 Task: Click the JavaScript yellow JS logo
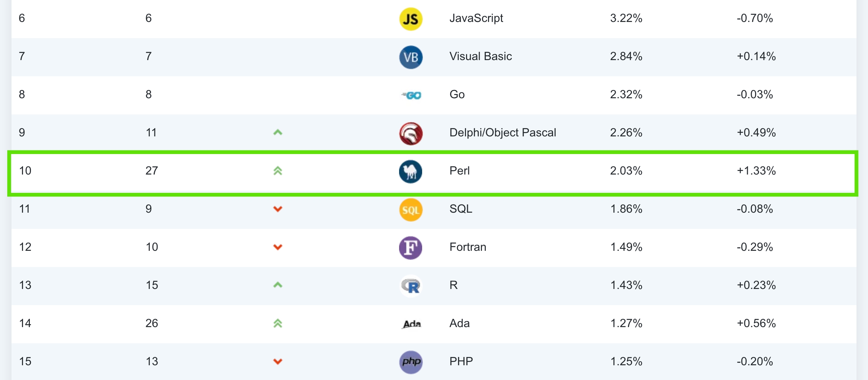coord(411,19)
